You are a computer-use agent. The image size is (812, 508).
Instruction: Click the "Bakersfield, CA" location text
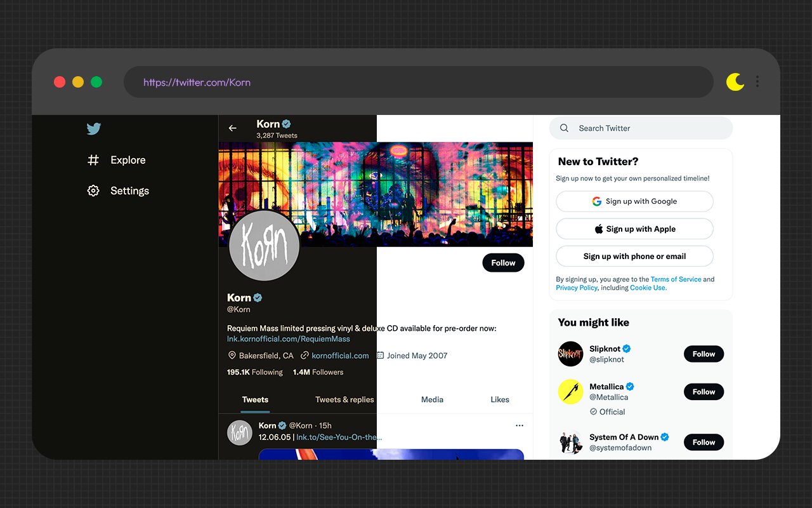pyautogui.click(x=266, y=356)
